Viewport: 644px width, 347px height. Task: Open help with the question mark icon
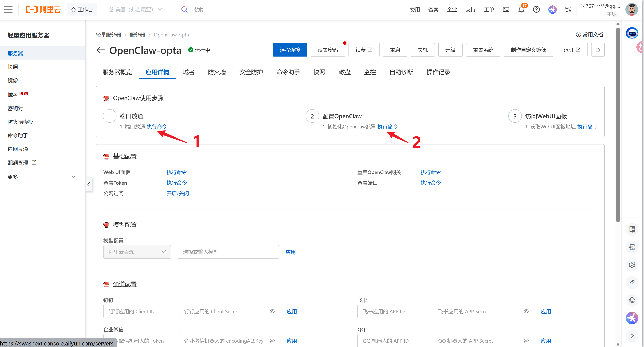point(536,9)
